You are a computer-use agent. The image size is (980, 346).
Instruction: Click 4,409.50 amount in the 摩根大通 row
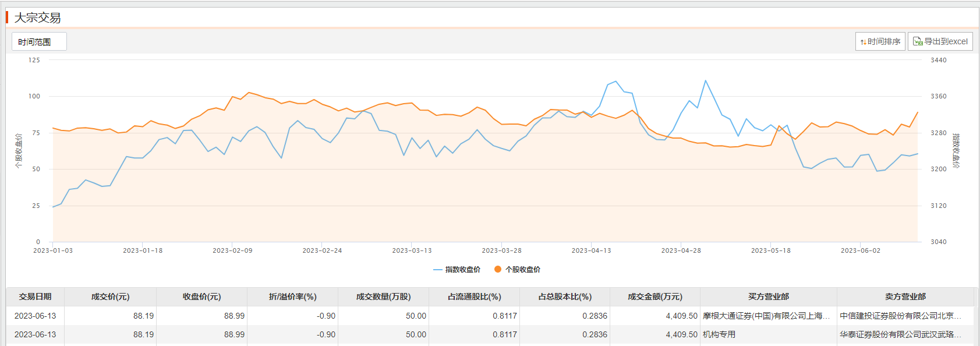point(681,316)
